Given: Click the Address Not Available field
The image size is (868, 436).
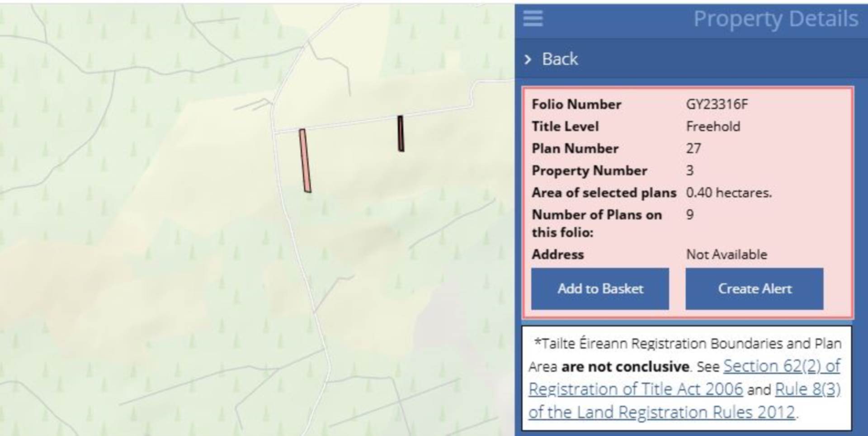Looking at the screenshot, I should click(726, 254).
